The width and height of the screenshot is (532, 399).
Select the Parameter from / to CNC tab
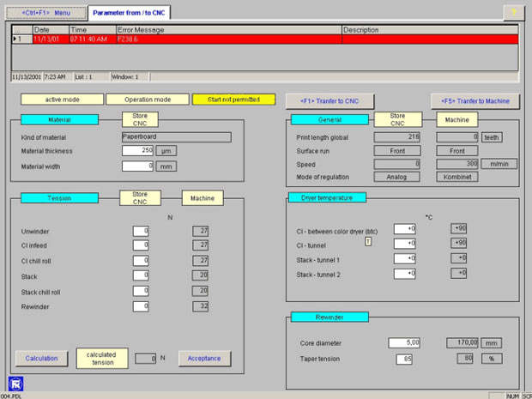(129, 13)
